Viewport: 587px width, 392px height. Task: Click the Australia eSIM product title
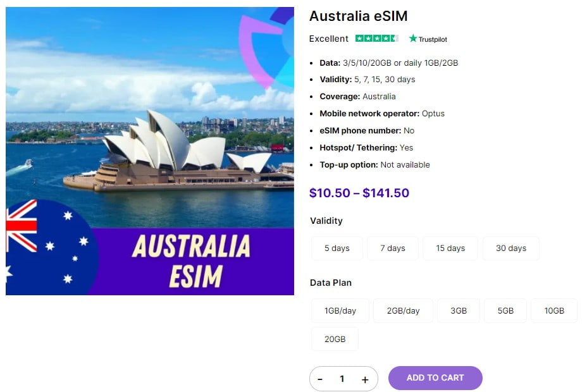click(x=358, y=16)
